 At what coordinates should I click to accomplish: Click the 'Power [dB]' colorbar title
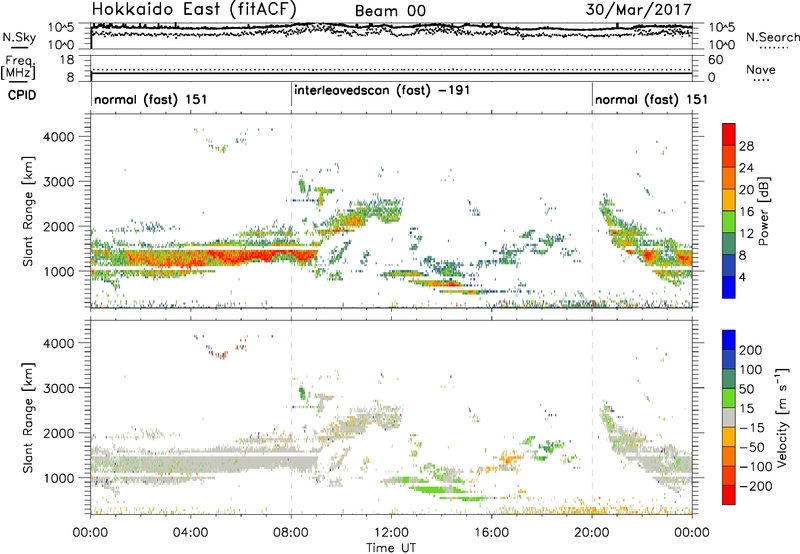763,211
